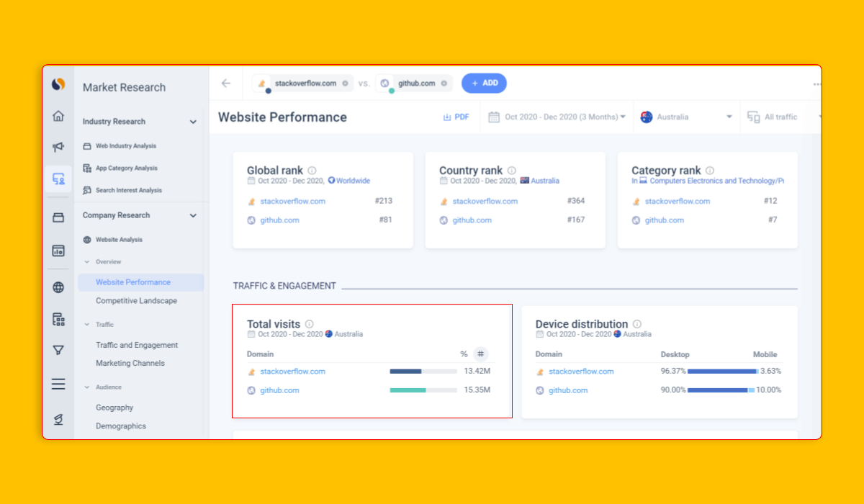The width and height of the screenshot is (864, 504).
Task: Click the home icon in left rail
Action: click(58, 116)
